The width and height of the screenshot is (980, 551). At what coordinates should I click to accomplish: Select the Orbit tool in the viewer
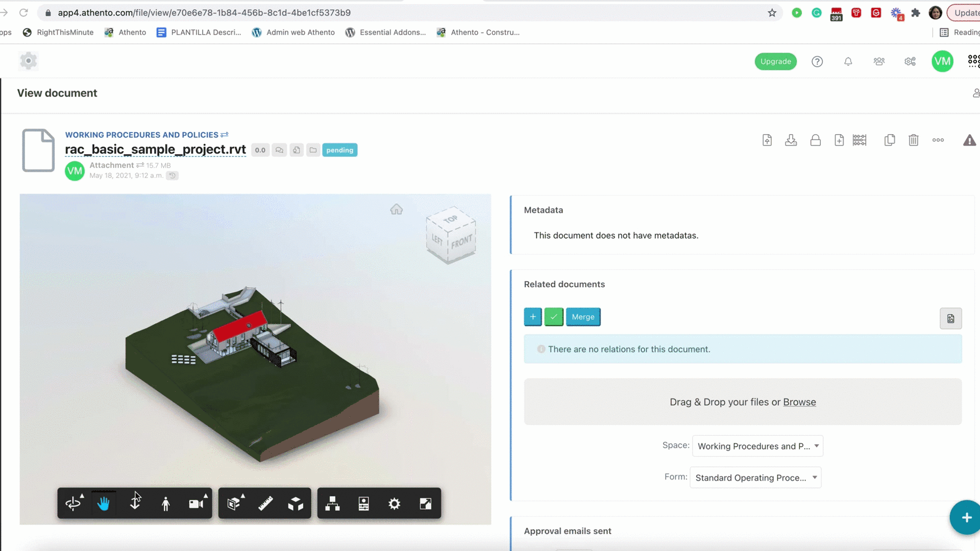74,503
